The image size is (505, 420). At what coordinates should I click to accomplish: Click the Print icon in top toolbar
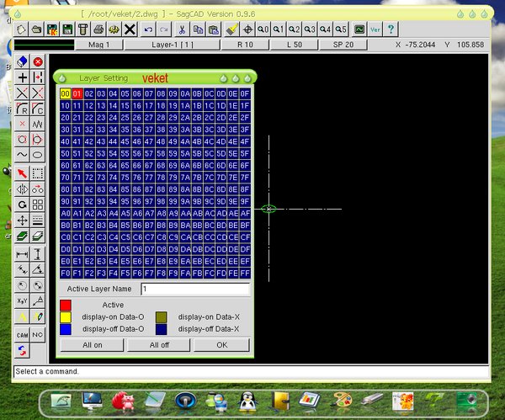98,29
